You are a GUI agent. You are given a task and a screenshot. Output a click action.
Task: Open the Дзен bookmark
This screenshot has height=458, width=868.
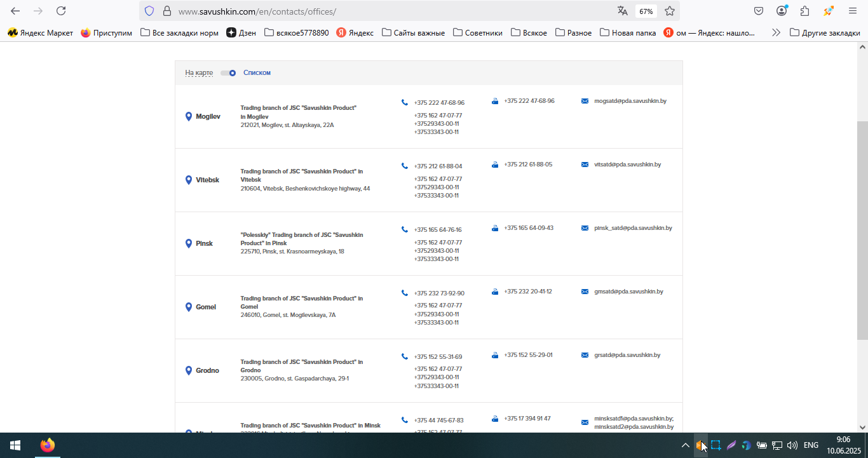[x=241, y=32]
